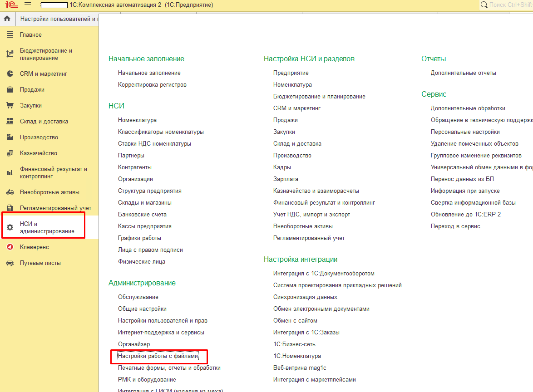Click the Продажи bag icon

10,89
